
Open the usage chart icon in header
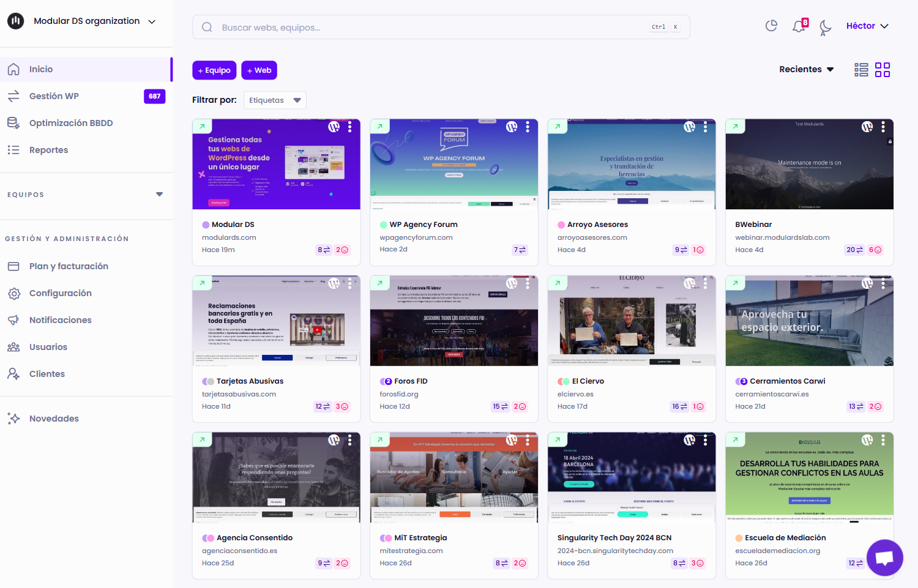tap(771, 26)
